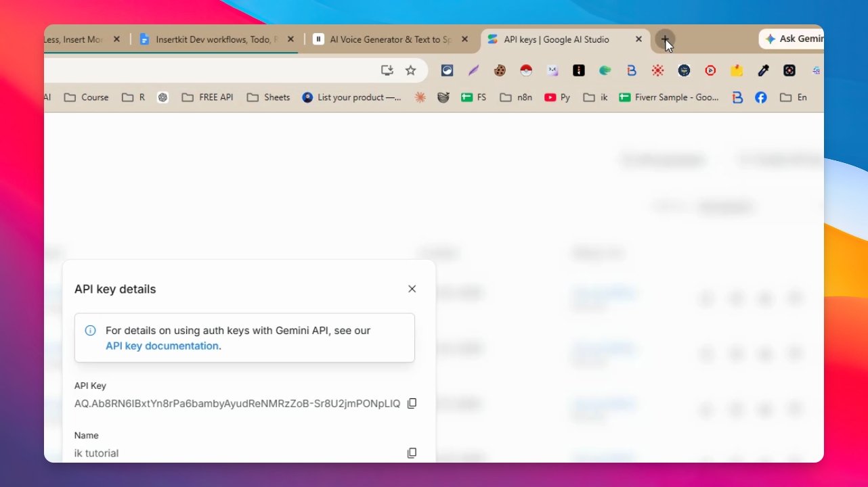
Task: Close the API key details panel
Action: tap(412, 289)
